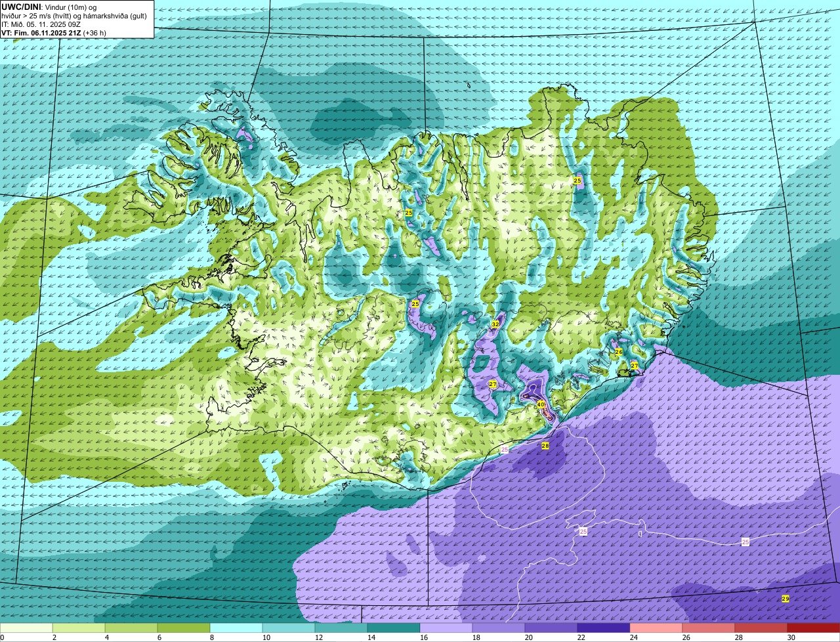
Task: Select the light pink 24–26 m/s legend swatch
Action: pyautogui.click(x=656, y=628)
